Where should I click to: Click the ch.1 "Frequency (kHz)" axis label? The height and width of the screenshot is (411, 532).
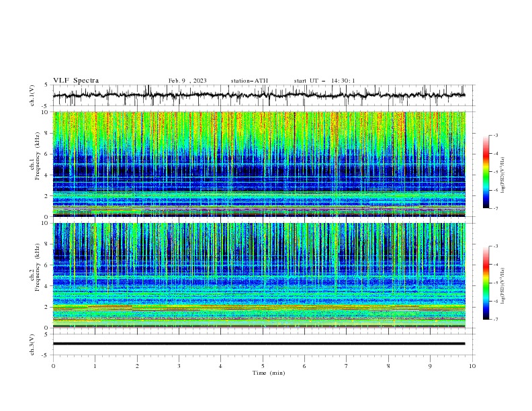38,156
